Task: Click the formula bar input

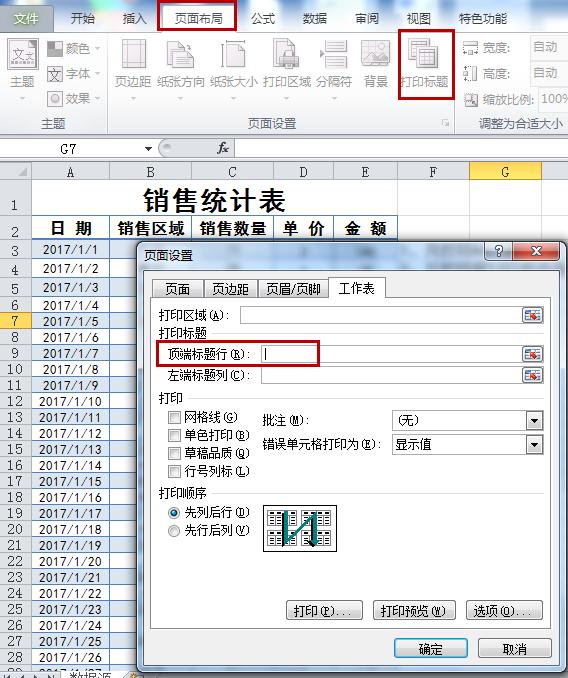Action: [x=401, y=148]
